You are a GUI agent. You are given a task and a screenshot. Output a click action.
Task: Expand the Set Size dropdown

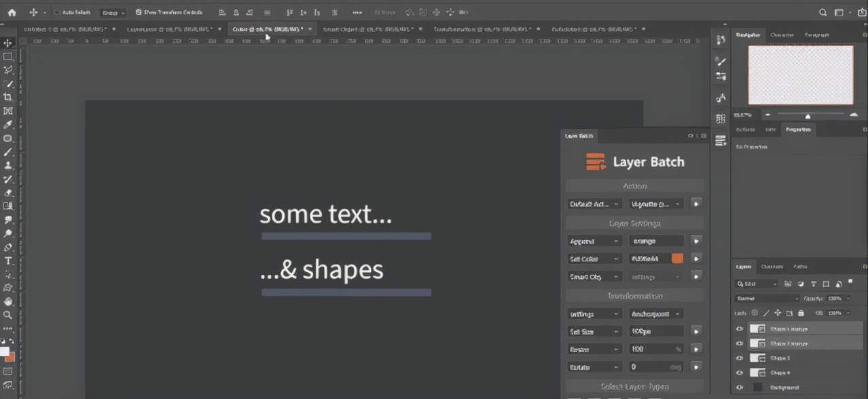pos(594,331)
